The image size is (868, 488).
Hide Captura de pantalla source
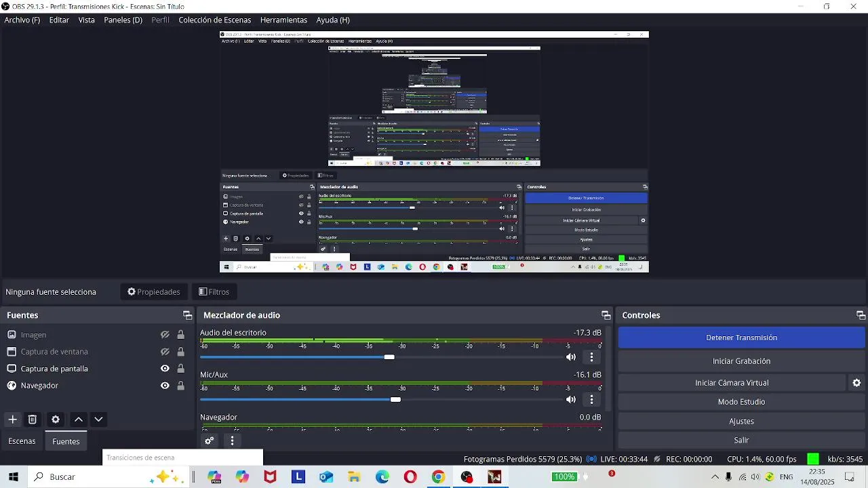pos(165,369)
